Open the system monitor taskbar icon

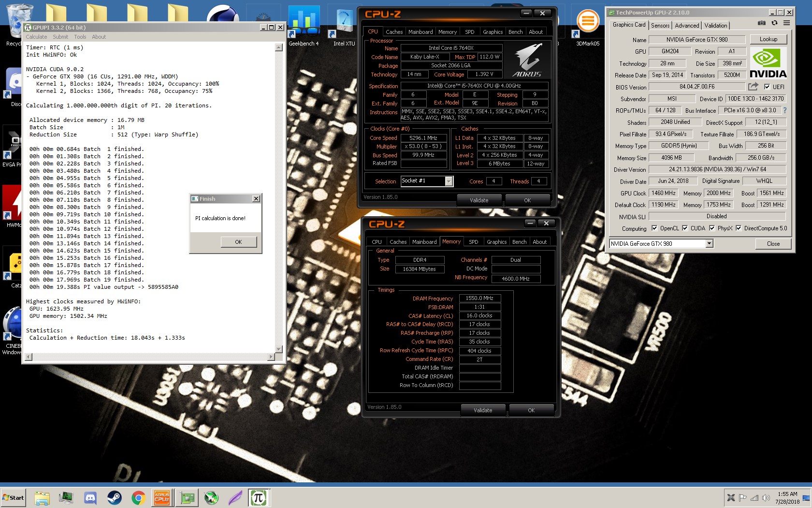pos(66,497)
